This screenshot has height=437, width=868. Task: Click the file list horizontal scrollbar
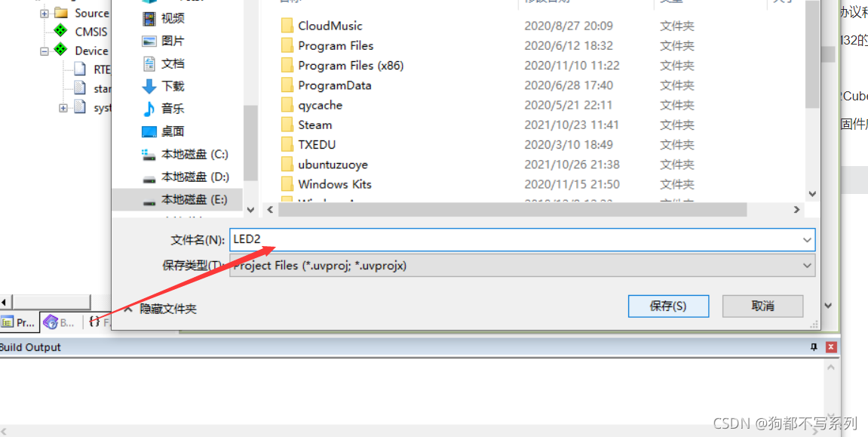512,210
